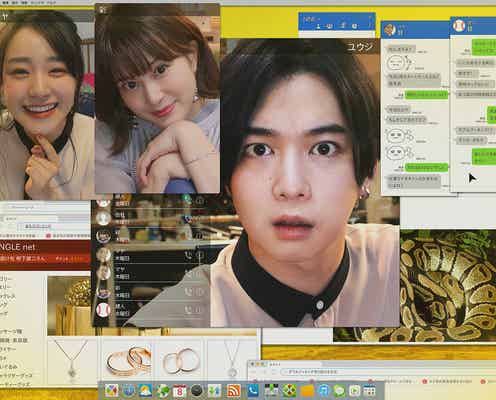Select the second video call window from the left
Image resolution: width=496 pixels, height=400 pixels.
157,98
